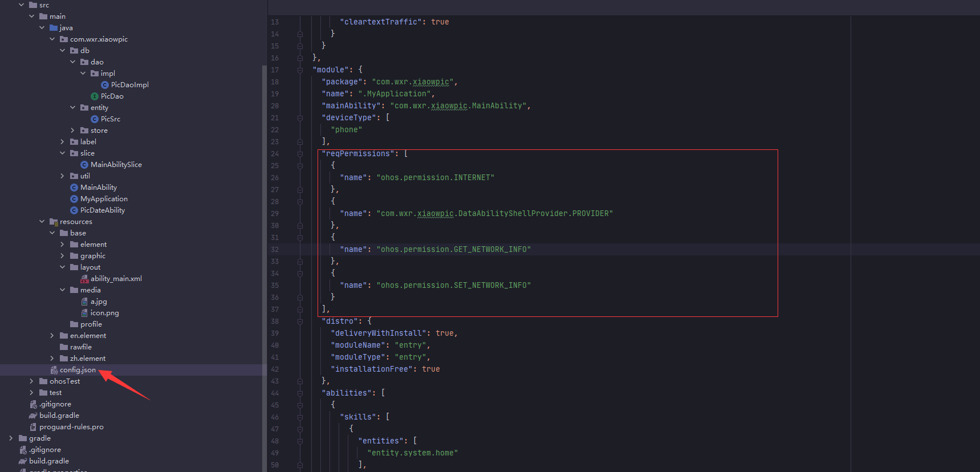Collapse the media folder

[x=62, y=290]
